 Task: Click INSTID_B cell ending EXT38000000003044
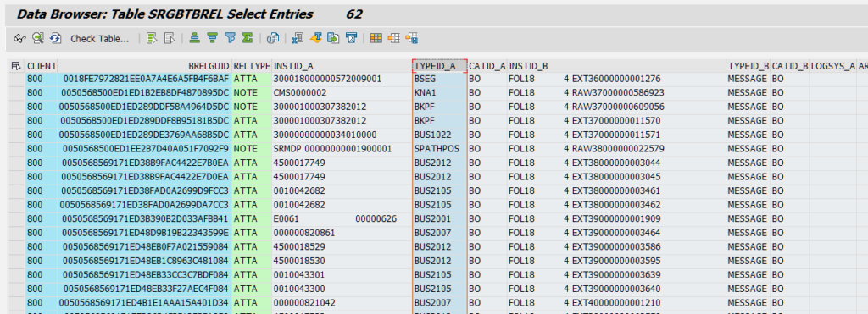click(616, 163)
